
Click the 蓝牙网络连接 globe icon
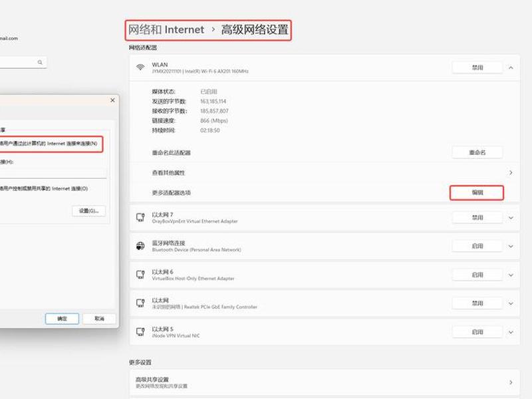(140, 246)
